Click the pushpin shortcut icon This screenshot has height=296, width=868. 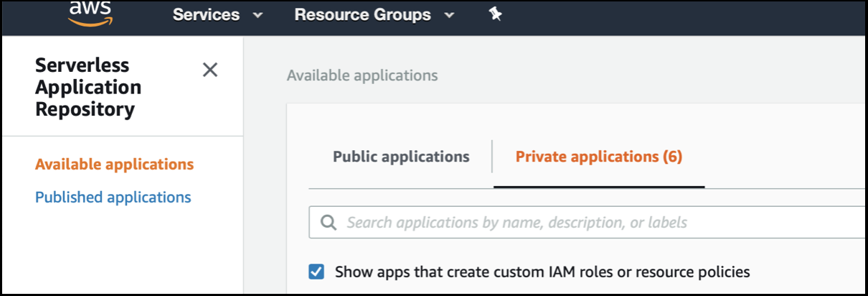pos(495,14)
